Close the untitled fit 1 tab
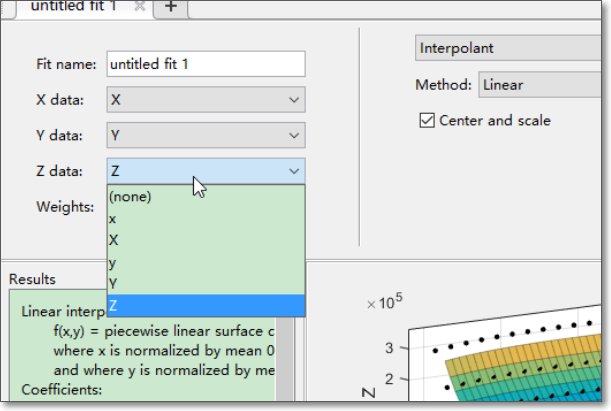Screen dimensions: 611x411 pyautogui.click(x=140, y=7)
